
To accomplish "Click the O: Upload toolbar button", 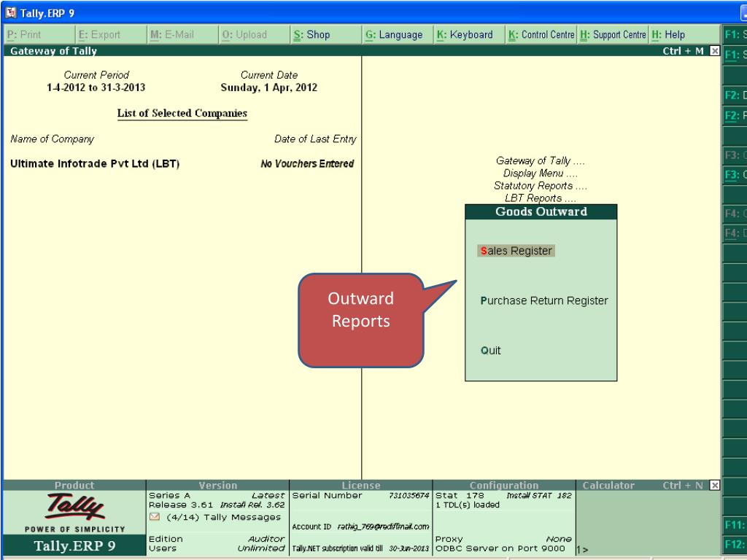I will pos(255,35).
